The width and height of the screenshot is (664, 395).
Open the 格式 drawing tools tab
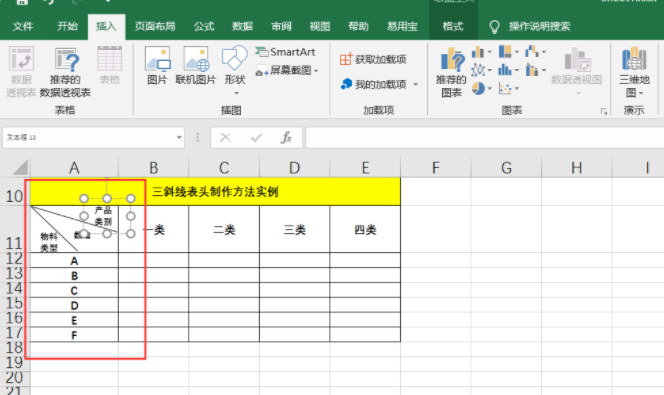453,26
